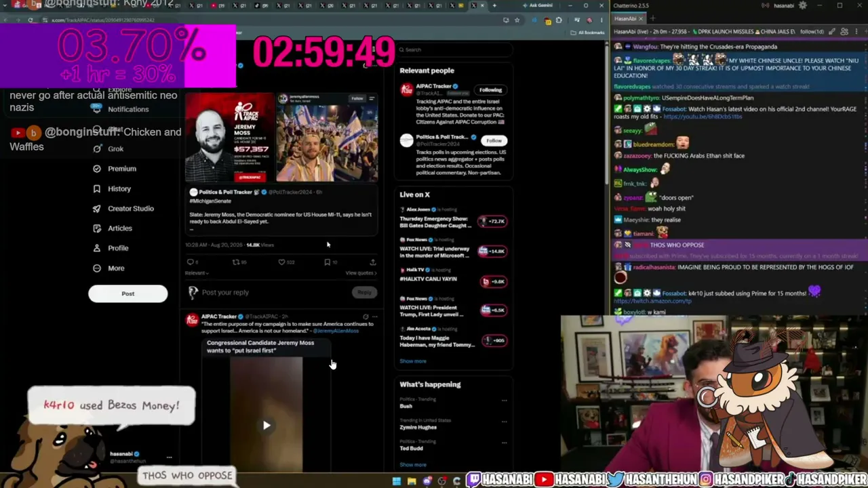868x488 pixels.
Task: Open the Jeremy Moss Track AIPAC image
Action: coord(231,138)
